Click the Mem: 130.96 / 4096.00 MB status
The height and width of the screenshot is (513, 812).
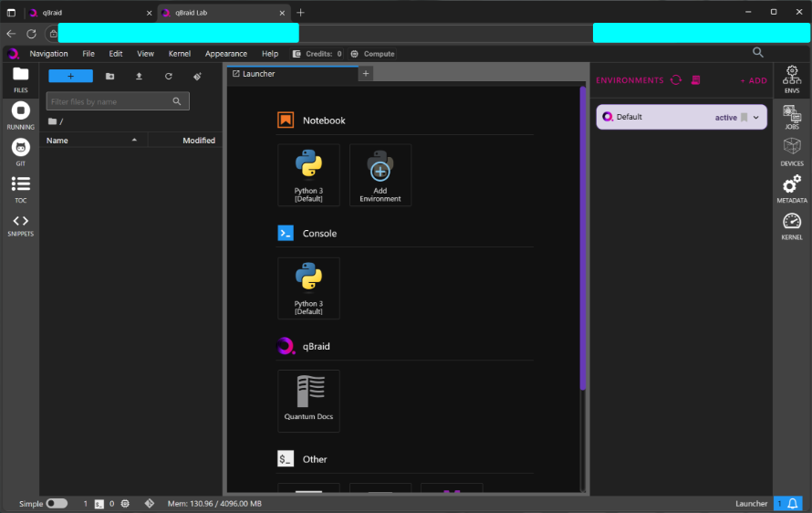tap(214, 504)
